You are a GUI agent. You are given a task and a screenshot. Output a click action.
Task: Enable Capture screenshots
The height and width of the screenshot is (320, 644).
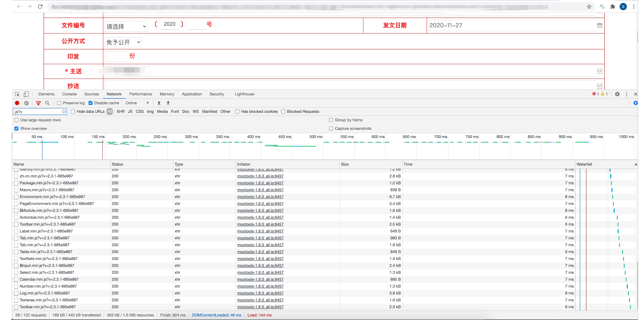331,128
